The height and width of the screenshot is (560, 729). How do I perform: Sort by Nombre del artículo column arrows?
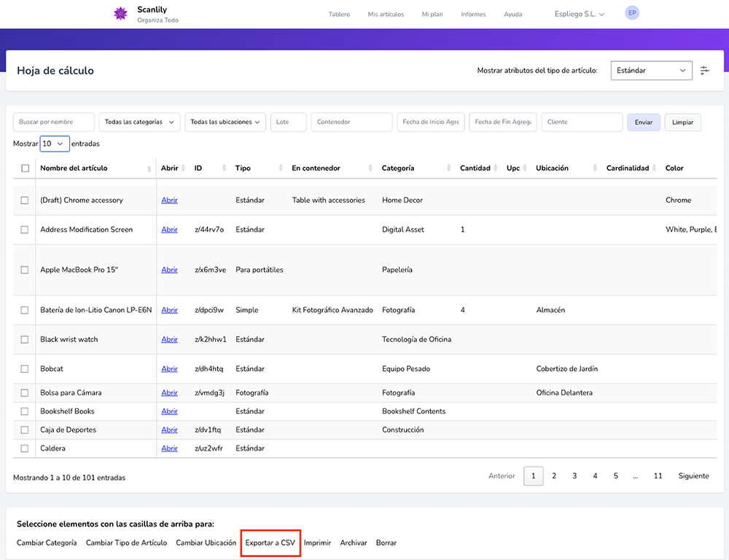[149, 168]
